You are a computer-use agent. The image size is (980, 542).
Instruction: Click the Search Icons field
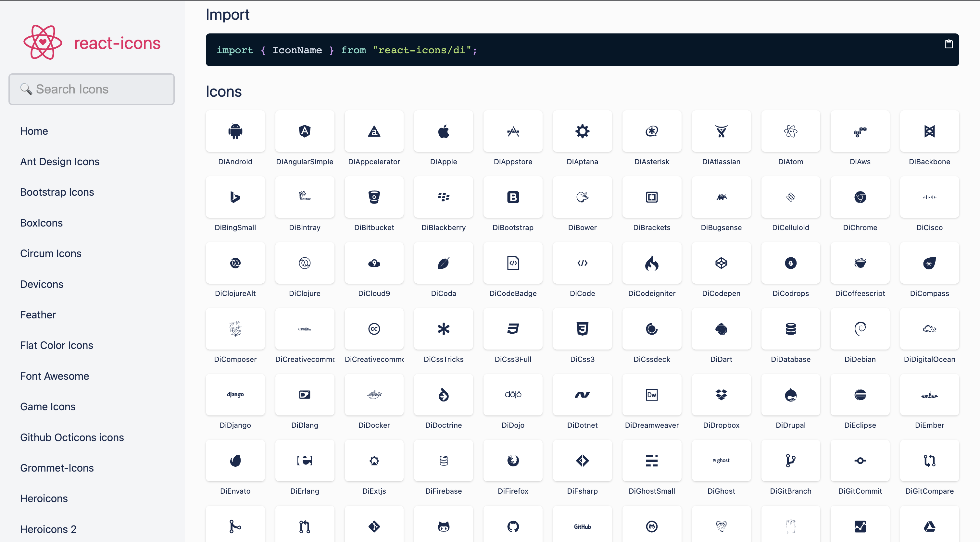pyautogui.click(x=92, y=89)
